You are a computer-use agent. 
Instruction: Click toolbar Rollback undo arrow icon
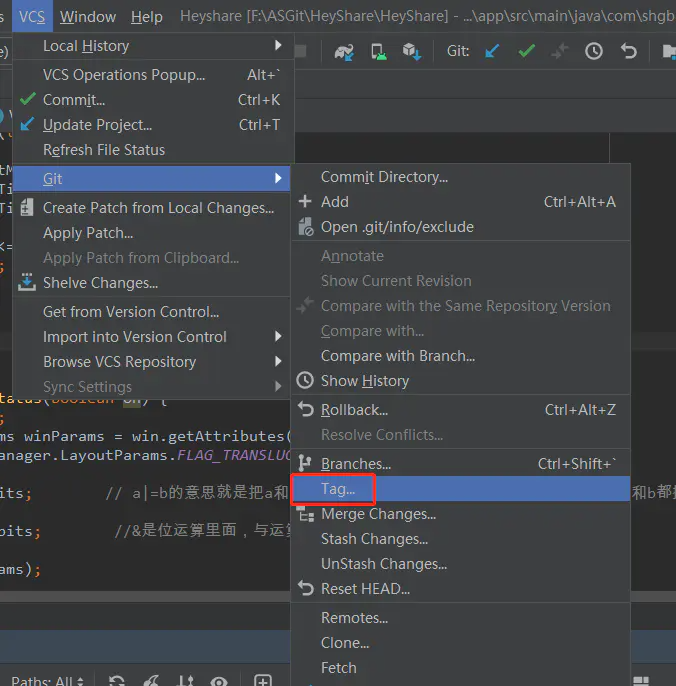click(x=628, y=51)
